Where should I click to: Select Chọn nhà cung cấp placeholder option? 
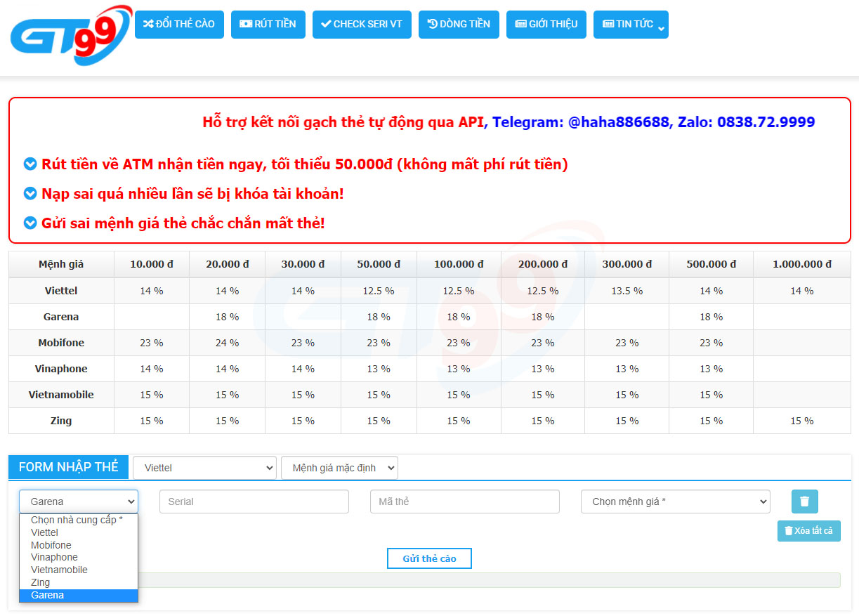coord(79,520)
